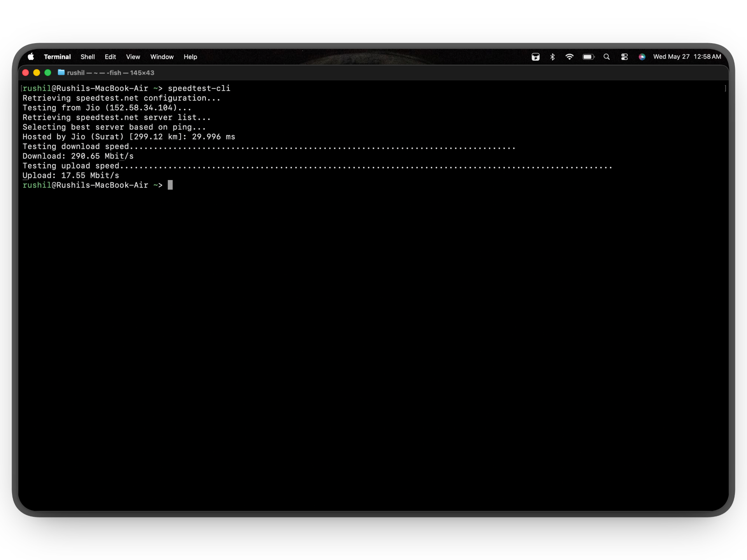Click the Bluetooth status icon
The image size is (747, 560).
[x=552, y=57]
